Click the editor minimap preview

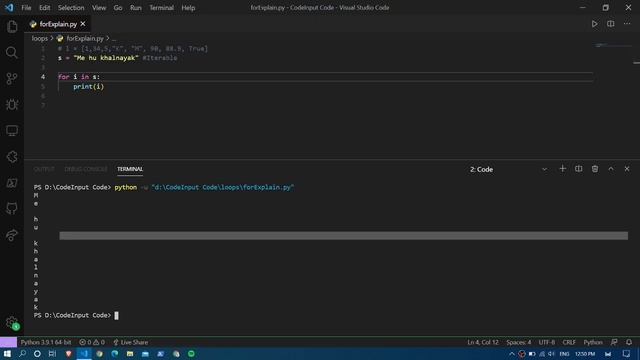click(613, 45)
